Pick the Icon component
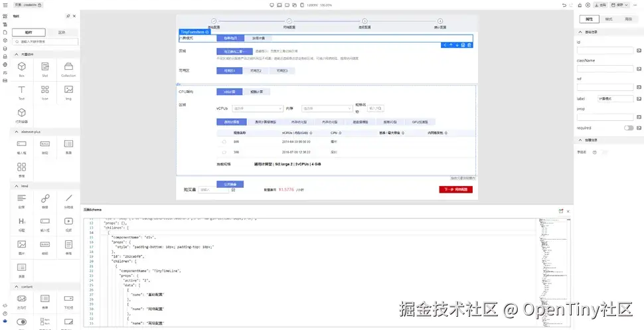The width and height of the screenshot is (644, 330). click(x=45, y=92)
